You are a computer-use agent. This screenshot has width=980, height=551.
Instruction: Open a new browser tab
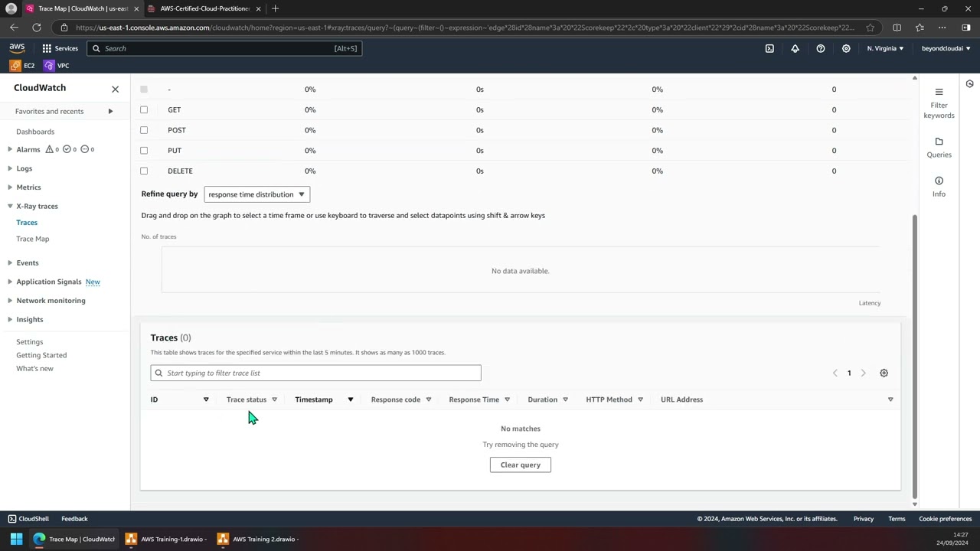coord(275,8)
